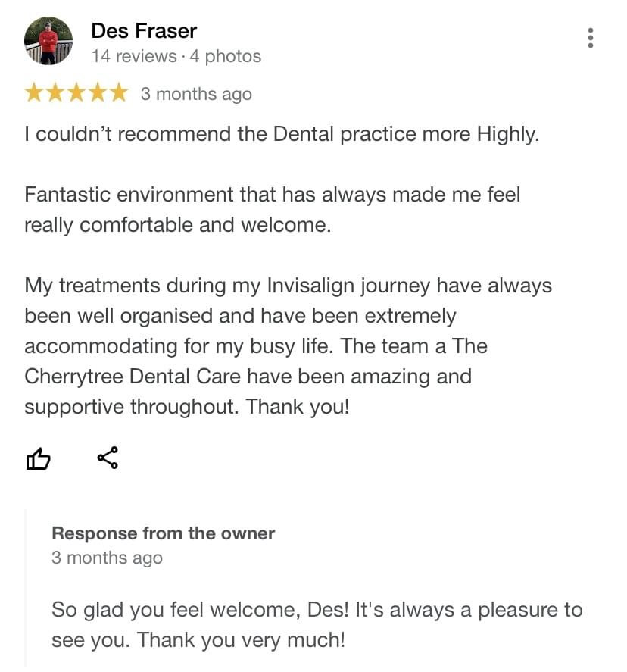Click the "Fantastic environment" paragraph

273,210
